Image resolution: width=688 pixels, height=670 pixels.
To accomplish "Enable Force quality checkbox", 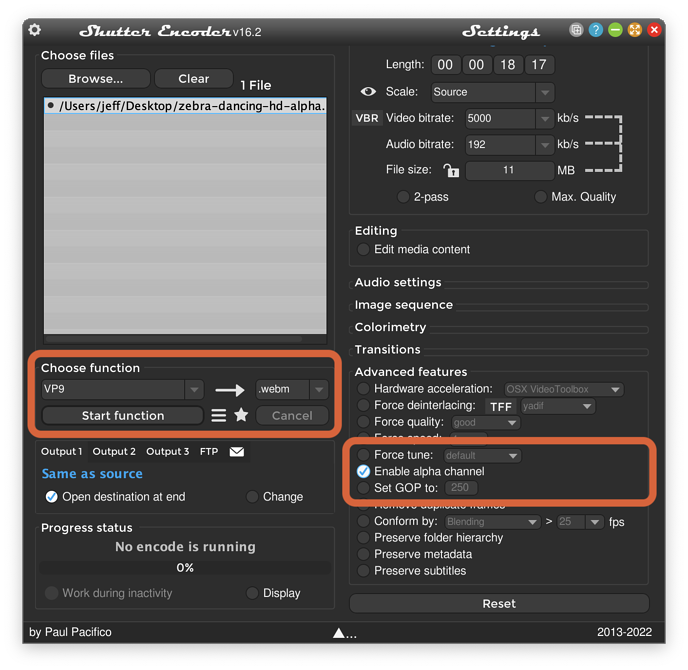I will [363, 422].
